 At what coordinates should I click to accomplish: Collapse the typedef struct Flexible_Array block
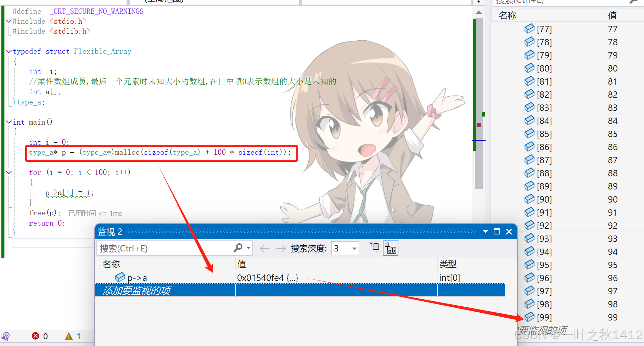click(x=9, y=51)
